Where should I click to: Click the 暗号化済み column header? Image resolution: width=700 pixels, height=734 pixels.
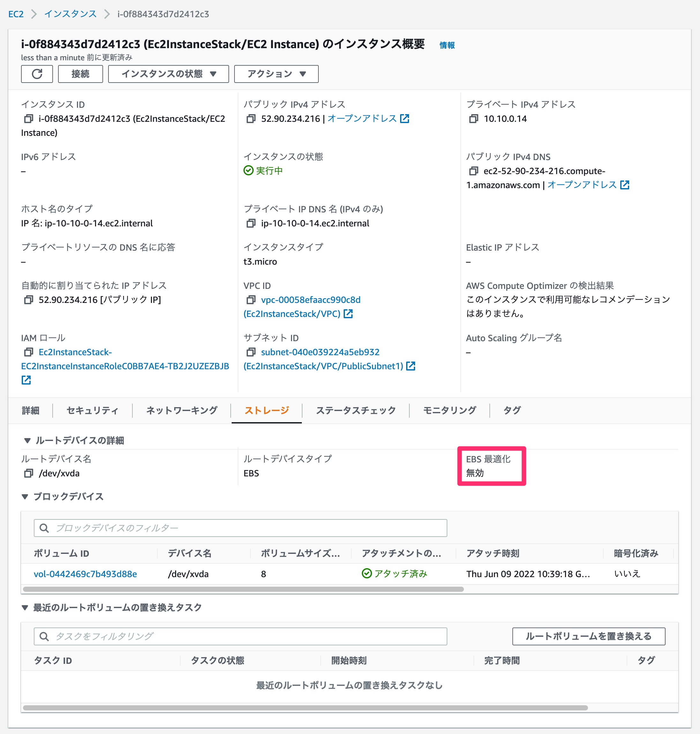point(636,553)
